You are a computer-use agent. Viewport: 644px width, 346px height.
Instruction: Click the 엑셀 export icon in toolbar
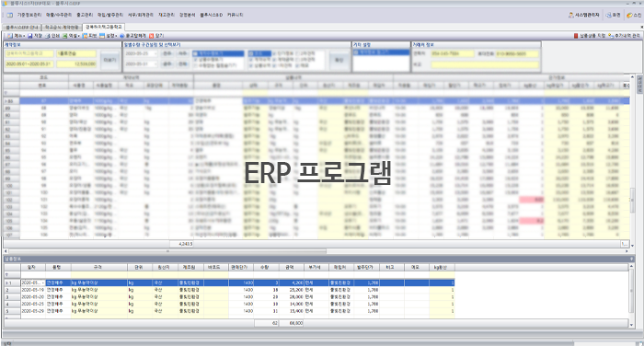pos(65,36)
